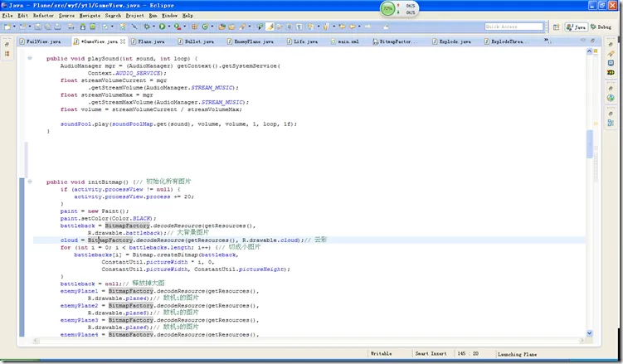Click the vertical scrollbar down arrow
623x364 pixels.
[589, 333]
